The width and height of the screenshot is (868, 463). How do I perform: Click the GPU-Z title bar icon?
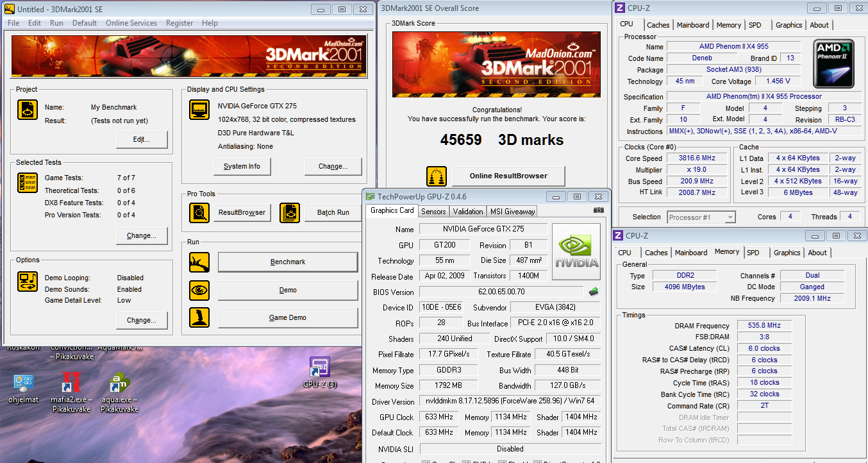click(370, 197)
